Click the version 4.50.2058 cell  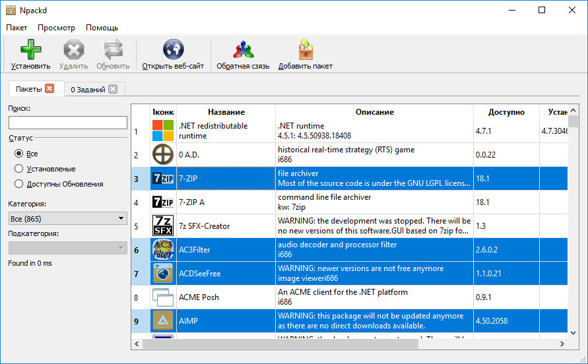point(506,321)
